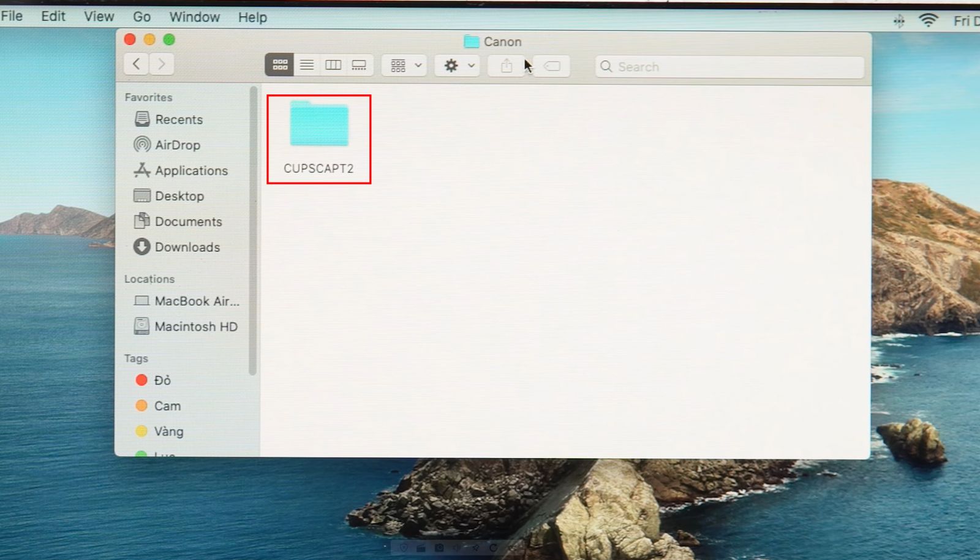Go back with the left arrow
Image resolution: width=980 pixels, height=560 pixels.
[137, 64]
